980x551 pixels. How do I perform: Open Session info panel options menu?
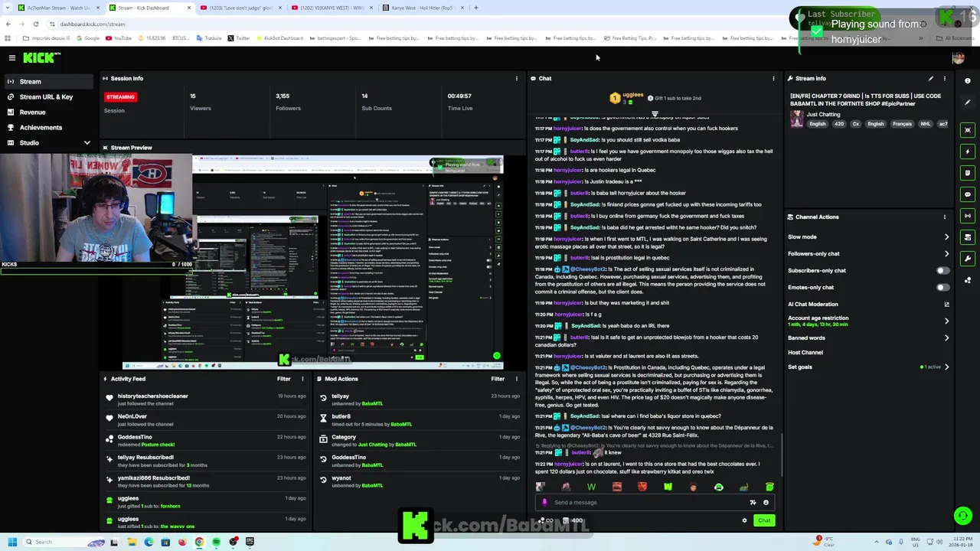click(517, 78)
